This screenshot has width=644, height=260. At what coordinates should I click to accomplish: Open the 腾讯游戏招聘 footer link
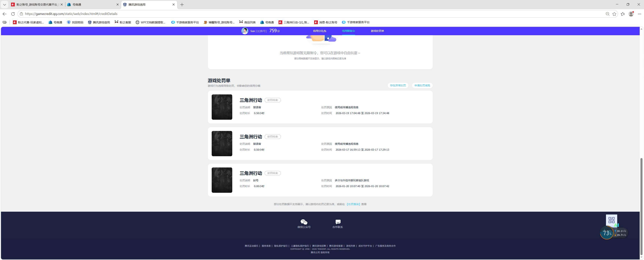[319, 246]
